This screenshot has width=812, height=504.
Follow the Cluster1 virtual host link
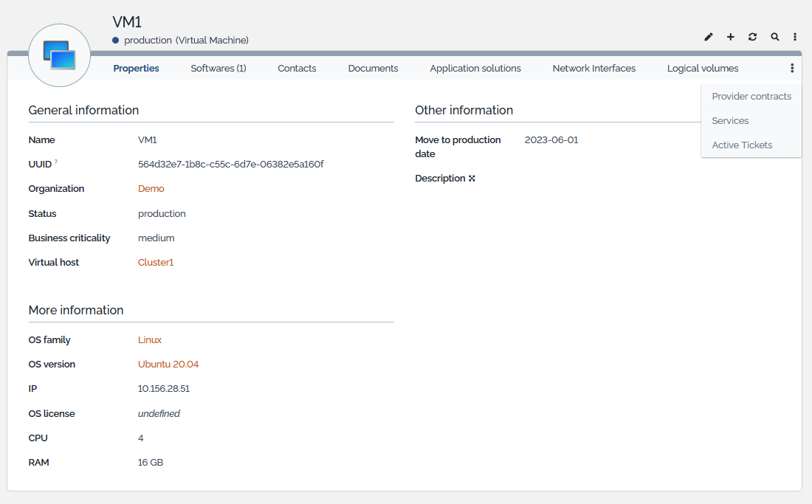coord(156,263)
